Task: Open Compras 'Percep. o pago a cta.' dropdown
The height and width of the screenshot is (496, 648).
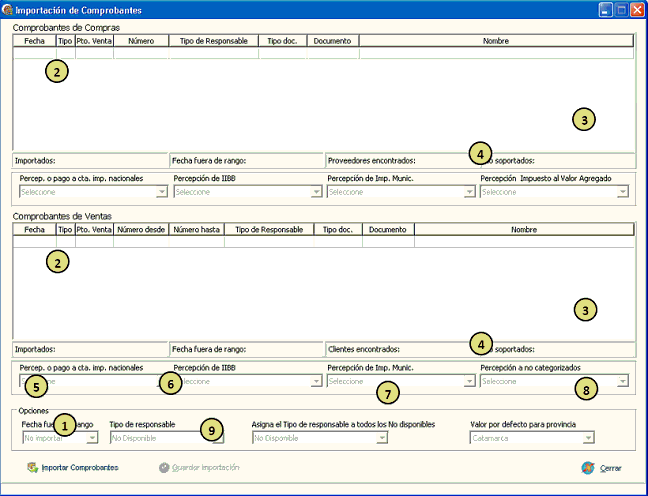Action: 161,192
